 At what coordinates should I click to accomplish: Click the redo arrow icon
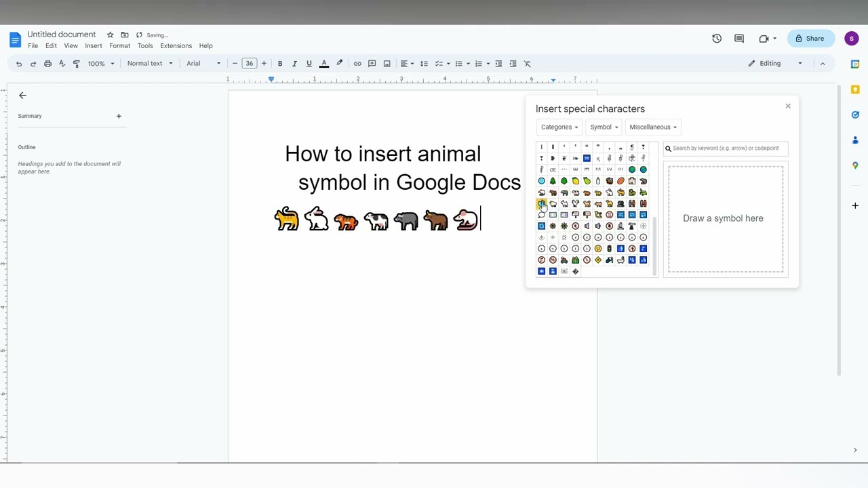click(33, 64)
